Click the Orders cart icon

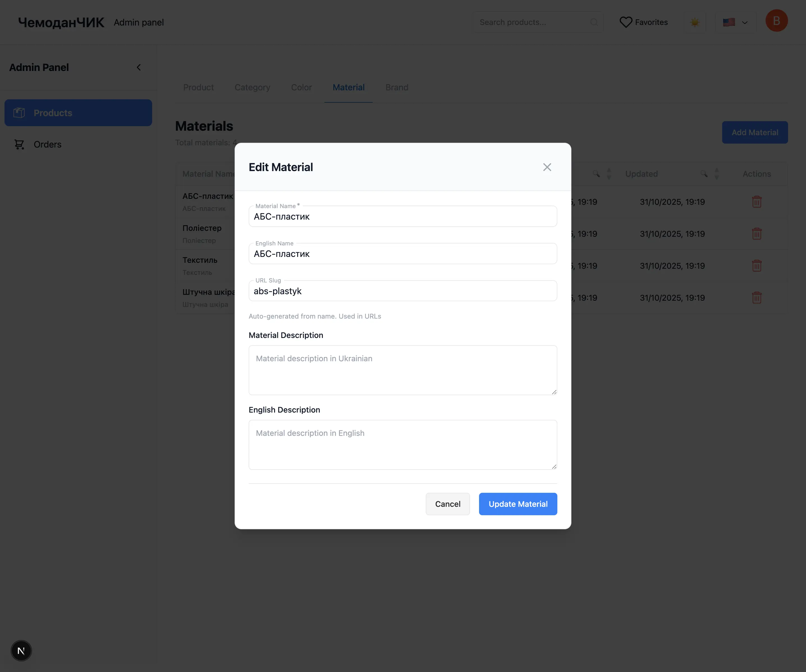(19, 145)
